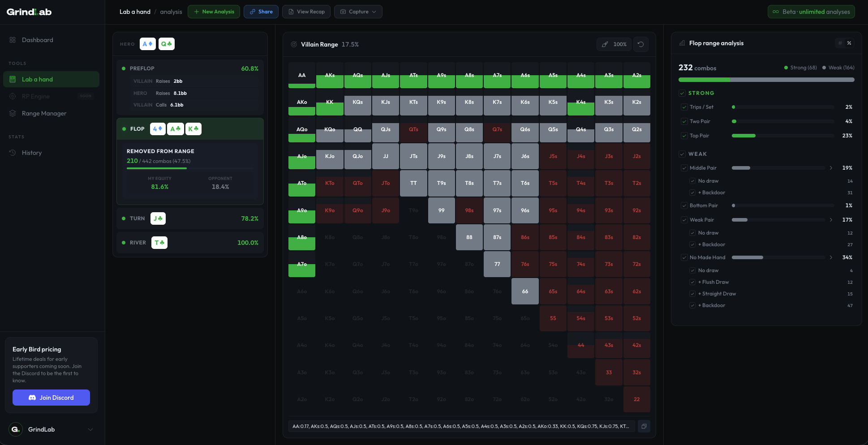Select the FLOP street panel
Viewport: 868px width, 445px height.
coord(189,128)
